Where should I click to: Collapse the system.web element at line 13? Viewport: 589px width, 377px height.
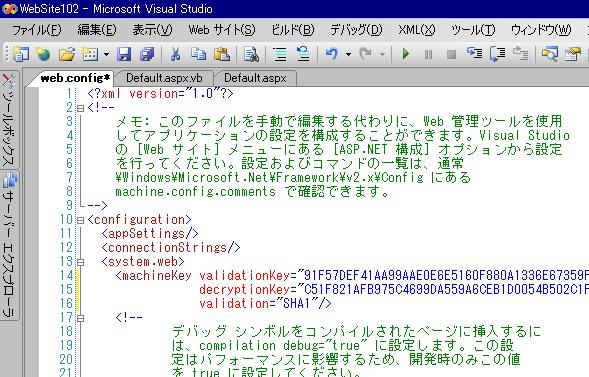(80, 262)
